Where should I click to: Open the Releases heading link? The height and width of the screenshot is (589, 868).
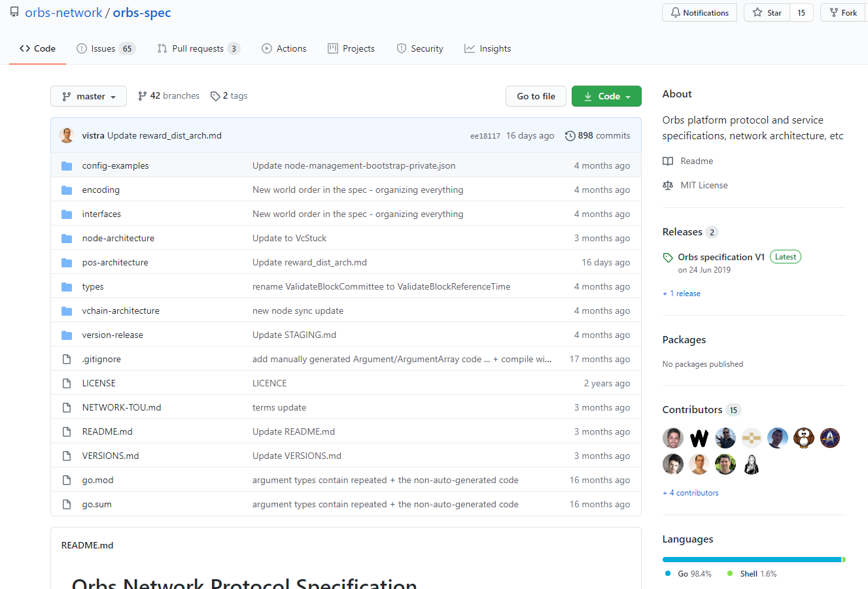tap(682, 232)
